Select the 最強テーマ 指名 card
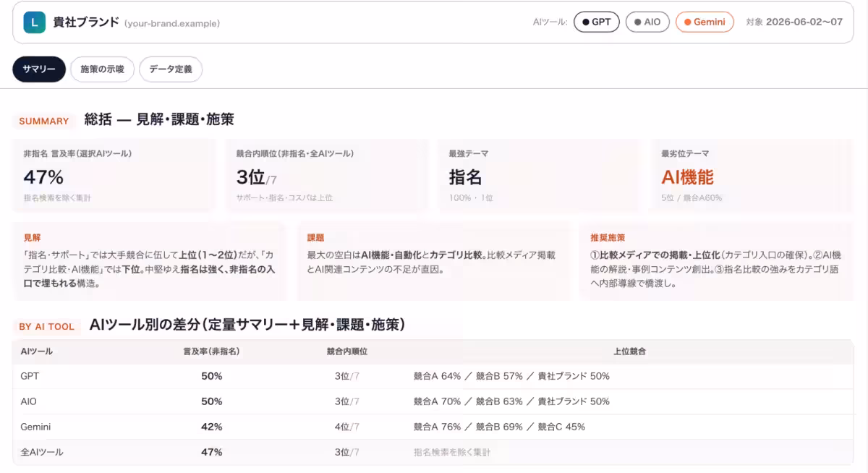Image resolution: width=868 pixels, height=473 pixels. (540, 176)
